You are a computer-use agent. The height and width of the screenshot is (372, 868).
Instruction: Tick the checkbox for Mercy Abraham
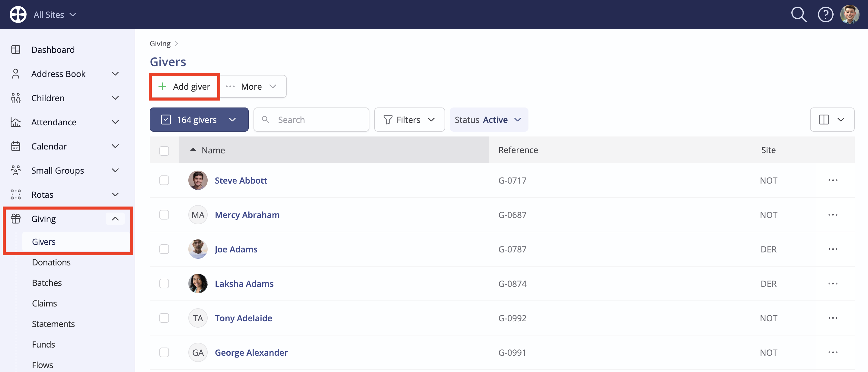pyautogui.click(x=164, y=215)
